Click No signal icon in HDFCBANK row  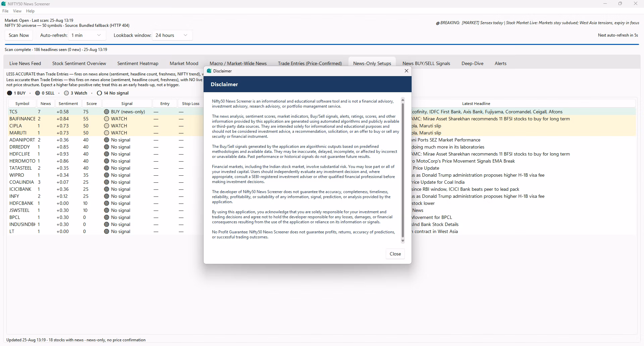106,203
